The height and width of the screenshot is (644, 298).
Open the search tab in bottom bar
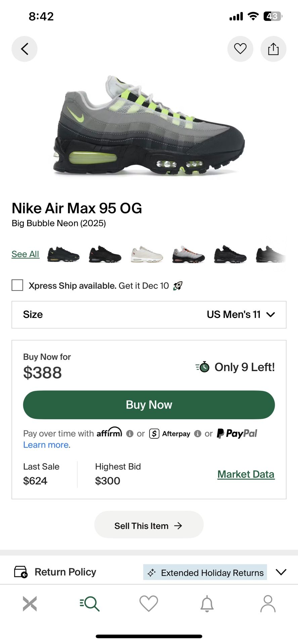click(90, 604)
